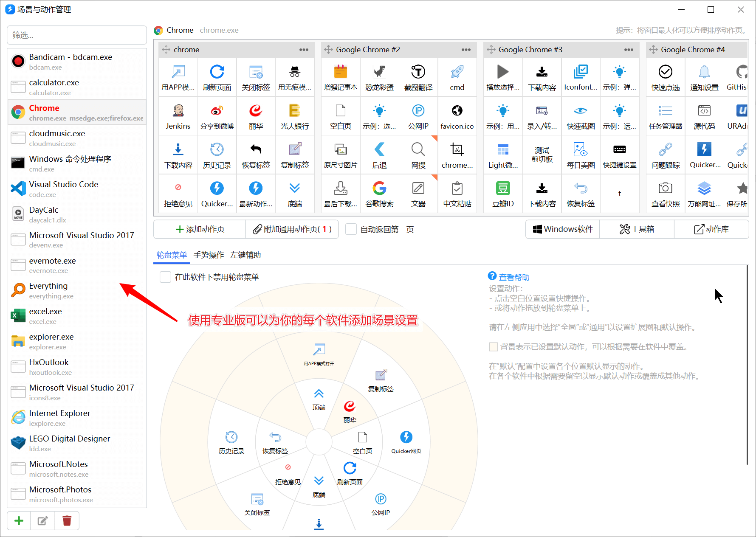Select the 谷歌搜索 Google icon
Image resolution: width=756 pixels, height=537 pixels.
click(380, 188)
